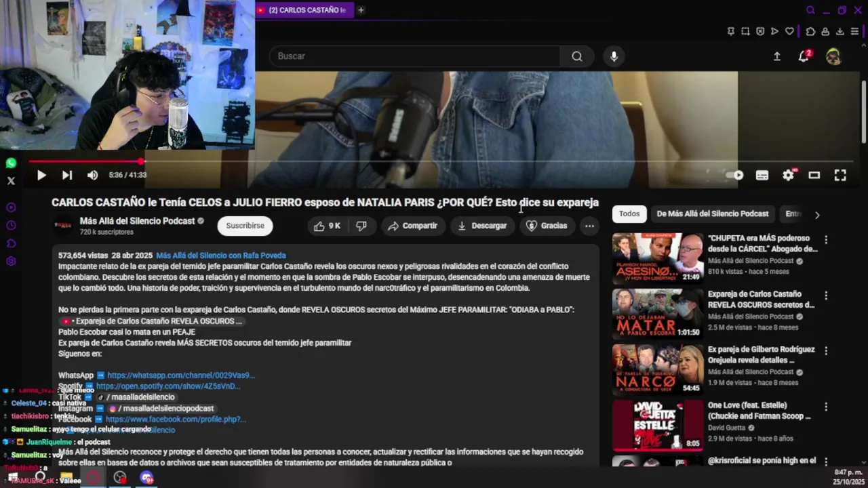Screen dimensions: 868x488
Task: Open options for the One Love video
Action: click(x=826, y=407)
